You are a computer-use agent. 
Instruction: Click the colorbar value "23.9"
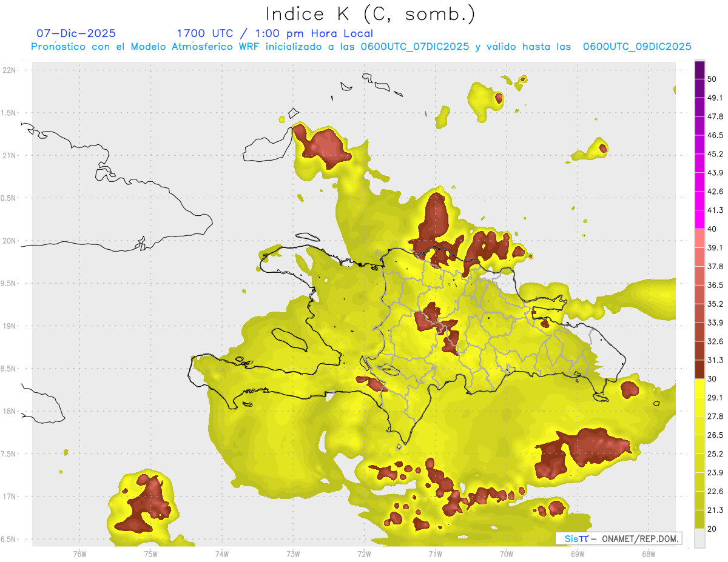coord(715,473)
